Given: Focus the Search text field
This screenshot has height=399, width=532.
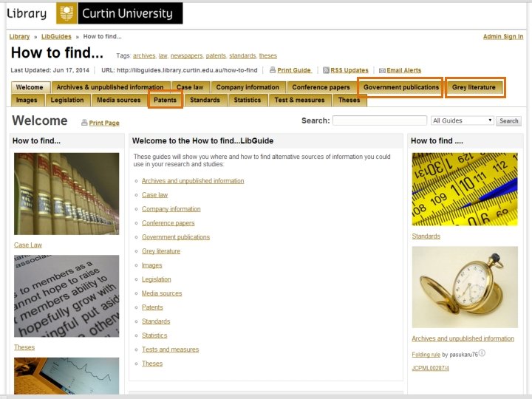Looking at the screenshot, I should click(x=379, y=120).
